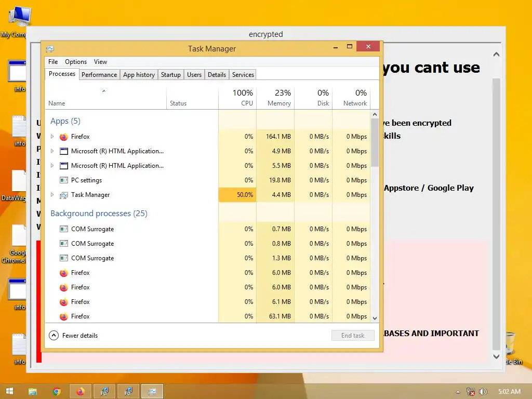Image resolution: width=532 pixels, height=399 pixels.
Task: Open the File menu
Action: click(53, 62)
